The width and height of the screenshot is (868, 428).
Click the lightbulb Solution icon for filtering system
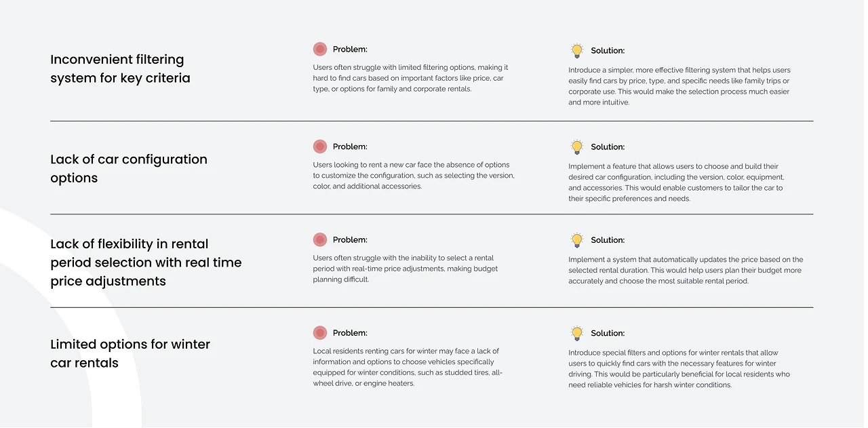tap(576, 50)
